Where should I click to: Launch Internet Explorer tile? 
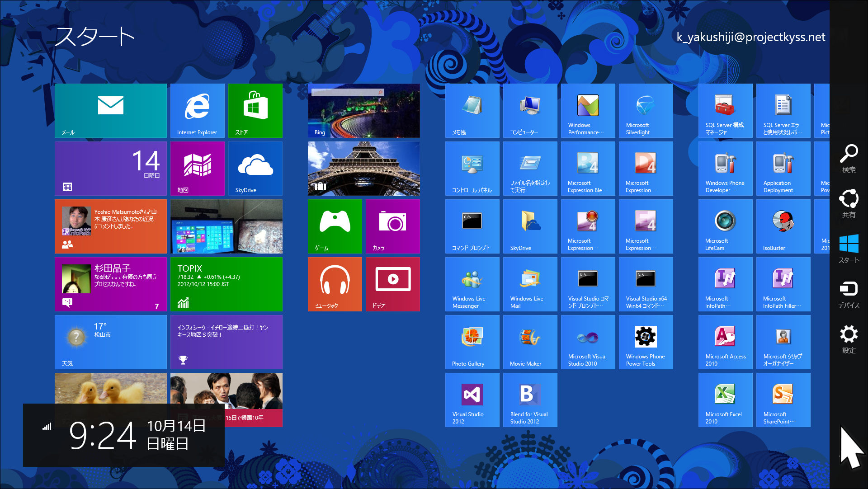pyautogui.click(x=198, y=111)
